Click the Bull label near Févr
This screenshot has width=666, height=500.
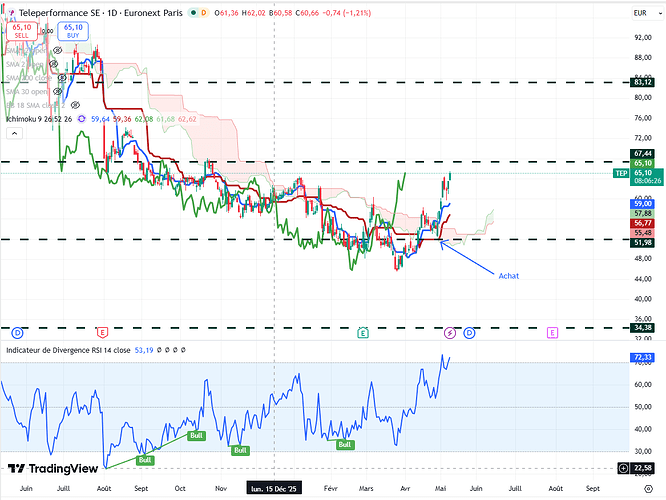coord(344,445)
